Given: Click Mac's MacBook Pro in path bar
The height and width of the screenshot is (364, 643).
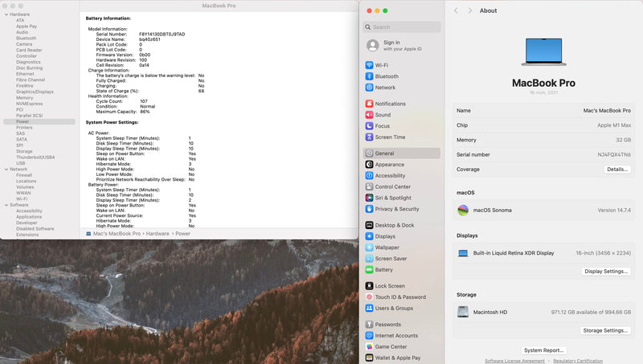Looking at the screenshot, I should (117, 234).
